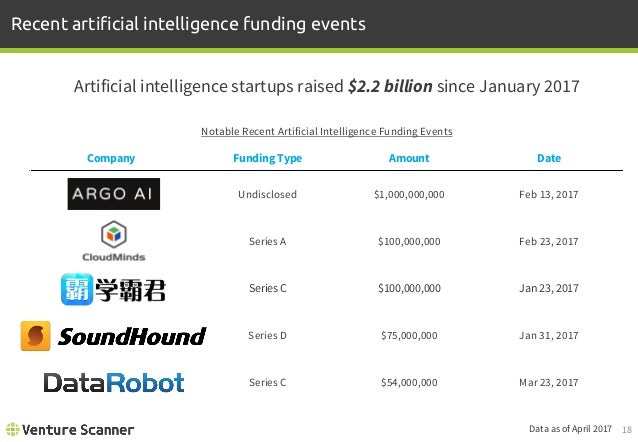Select the Undisclosed funding type cell
638x442 pixels.
[267, 194]
